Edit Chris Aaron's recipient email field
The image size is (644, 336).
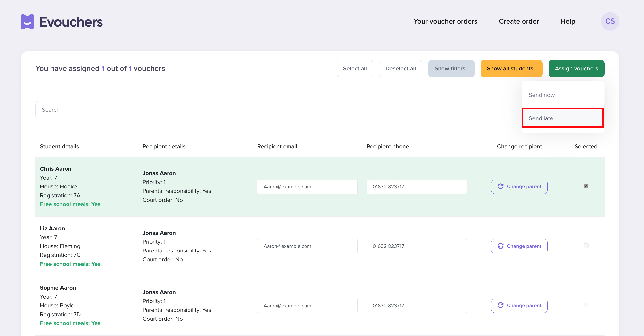(x=307, y=186)
